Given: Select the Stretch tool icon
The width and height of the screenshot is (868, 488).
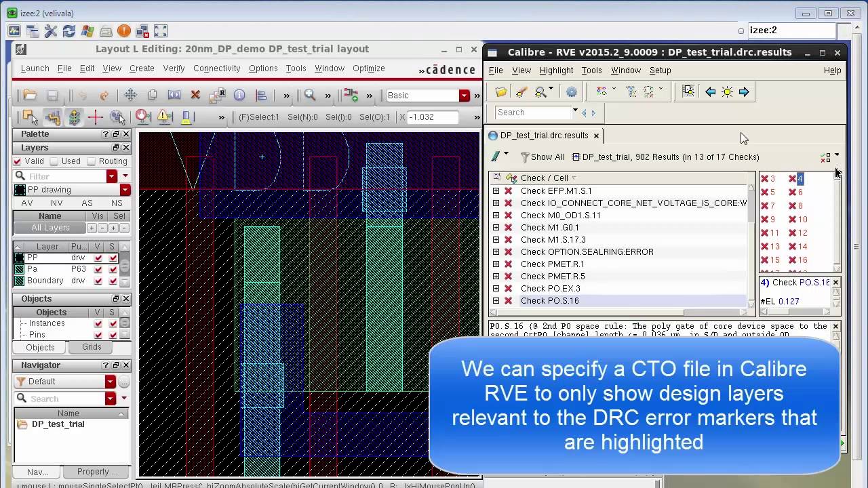Looking at the screenshot, I should pyautogui.click(x=174, y=96).
